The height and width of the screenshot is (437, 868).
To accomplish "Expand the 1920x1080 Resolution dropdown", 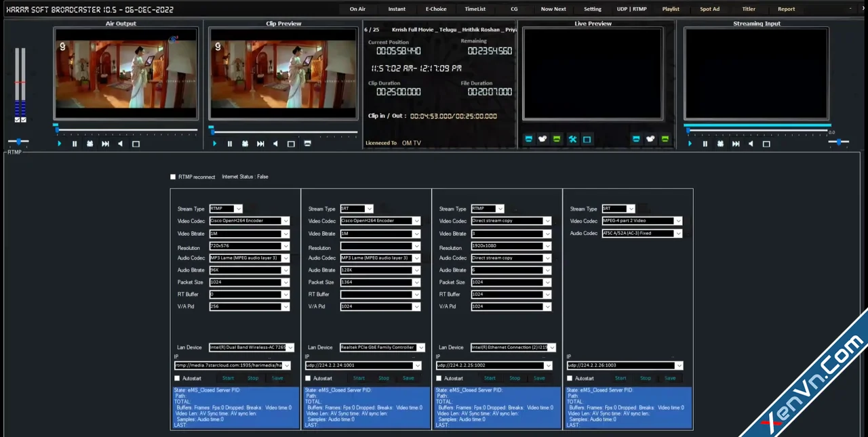I will click(511, 247).
